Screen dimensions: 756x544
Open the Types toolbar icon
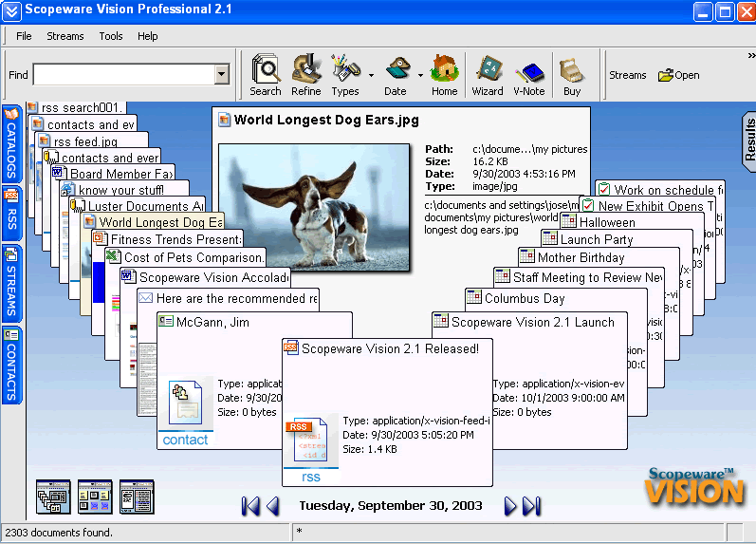tap(345, 68)
